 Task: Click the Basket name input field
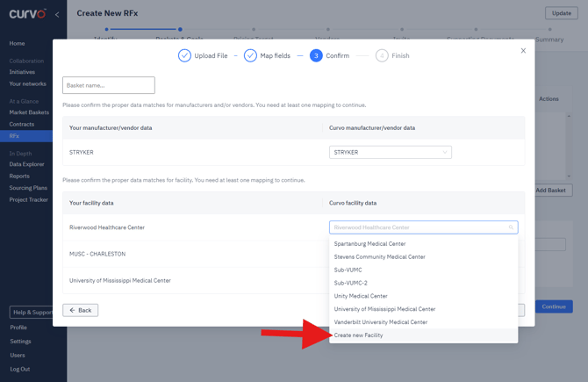(x=109, y=85)
